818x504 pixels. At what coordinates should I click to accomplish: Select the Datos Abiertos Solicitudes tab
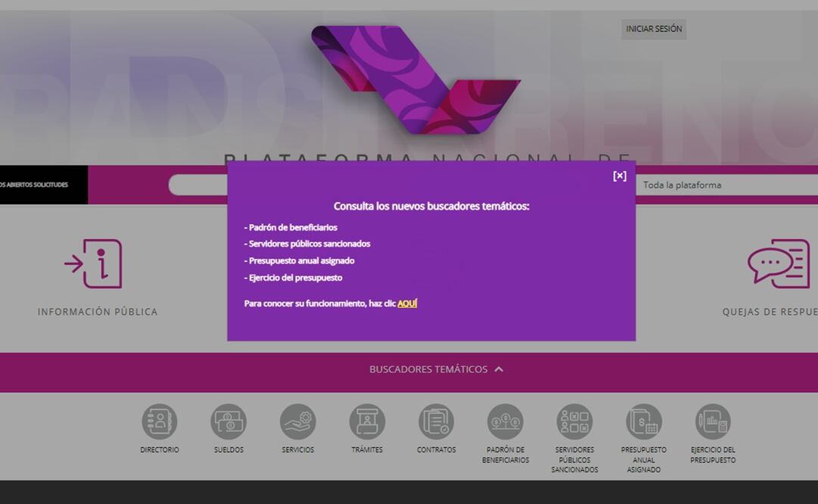(x=38, y=185)
